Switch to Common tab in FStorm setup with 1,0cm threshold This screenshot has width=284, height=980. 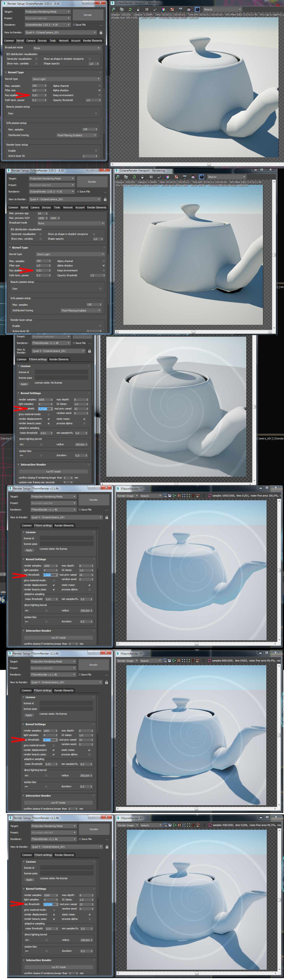27,525
